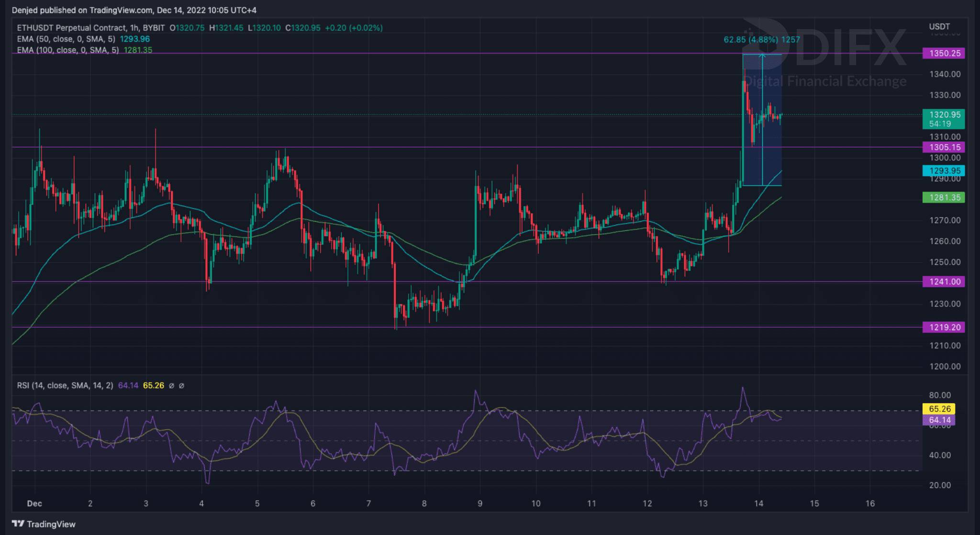Click the purple 64.14 RSI value swatch
980x535 pixels.
[x=939, y=420]
